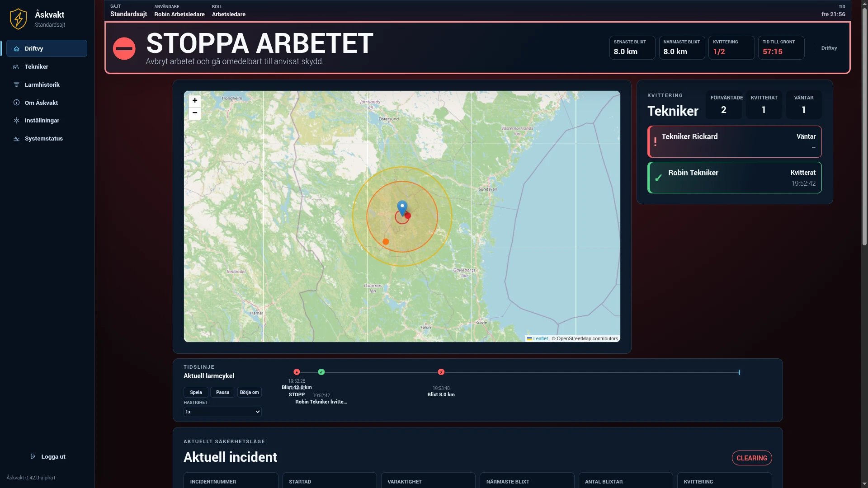The height and width of the screenshot is (488, 868).
Task: Click the Åskvakt shield lightning logo
Action: pos(19,19)
